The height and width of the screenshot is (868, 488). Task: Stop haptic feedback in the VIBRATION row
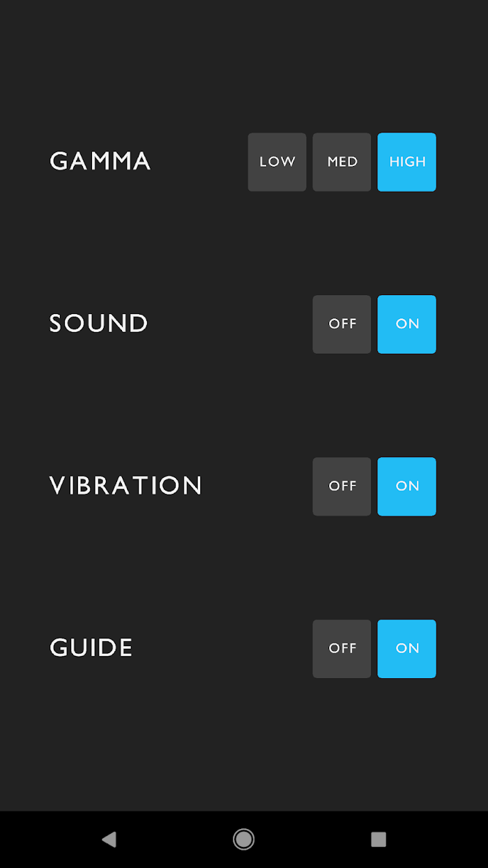click(x=342, y=486)
